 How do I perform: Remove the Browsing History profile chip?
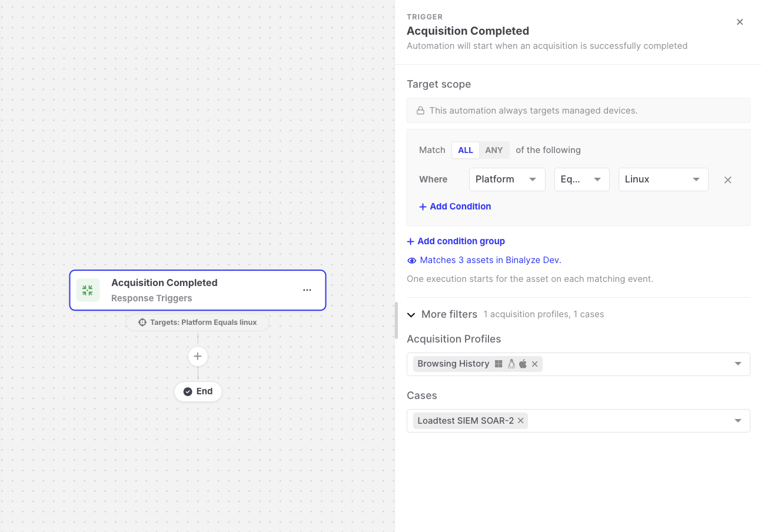[x=534, y=364]
